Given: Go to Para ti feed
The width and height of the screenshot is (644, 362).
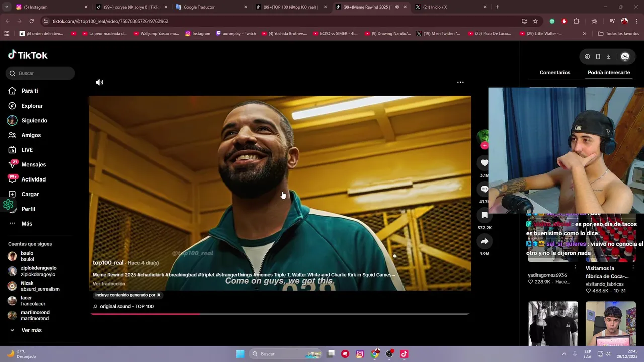Looking at the screenshot, I should (29, 91).
